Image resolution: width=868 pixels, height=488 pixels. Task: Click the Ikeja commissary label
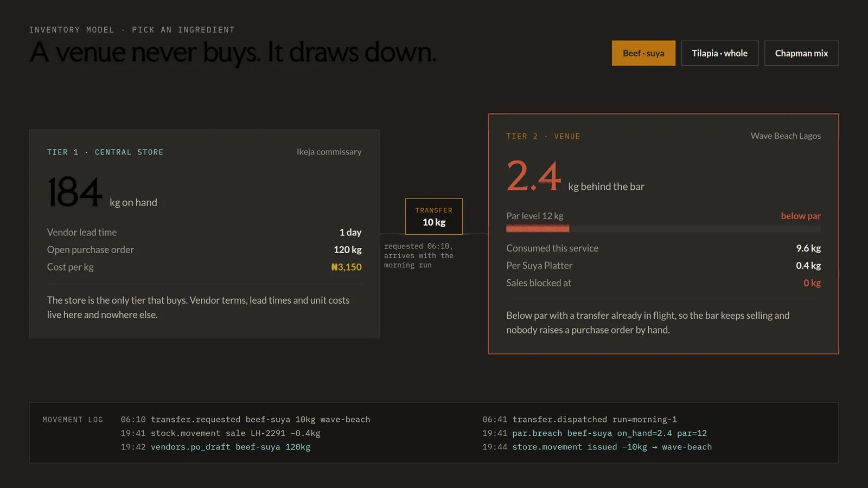[329, 152]
